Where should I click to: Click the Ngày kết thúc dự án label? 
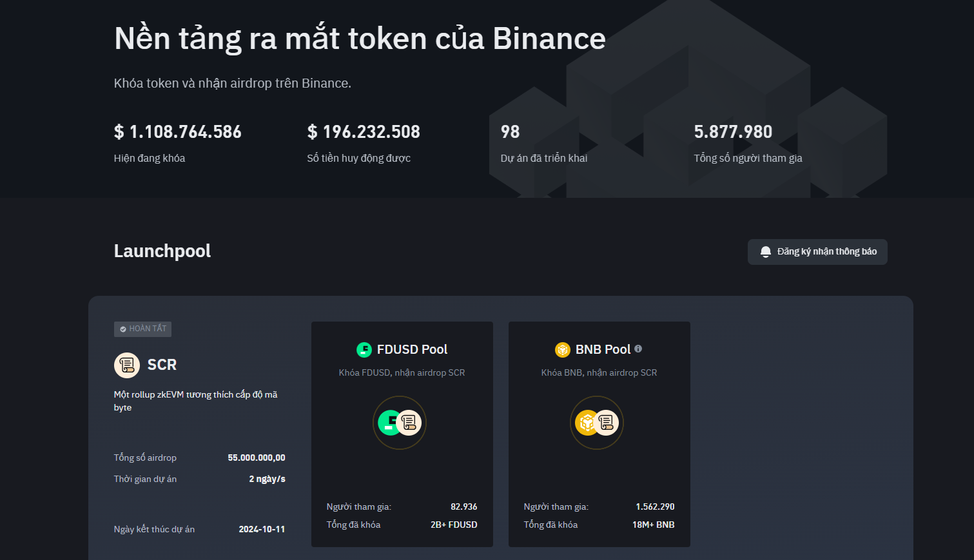pos(154,529)
